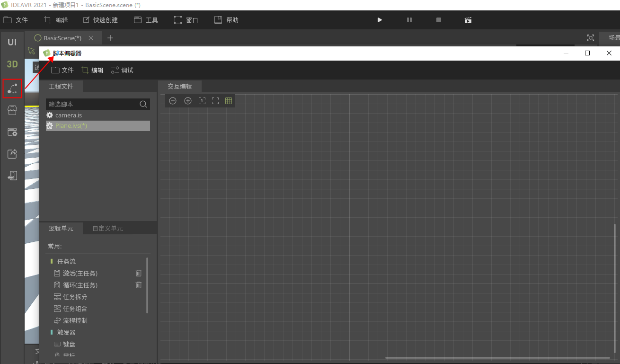620x364 pixels.
Task: Minimize the 脚本编辑器 window
Action: coord(566,53)
